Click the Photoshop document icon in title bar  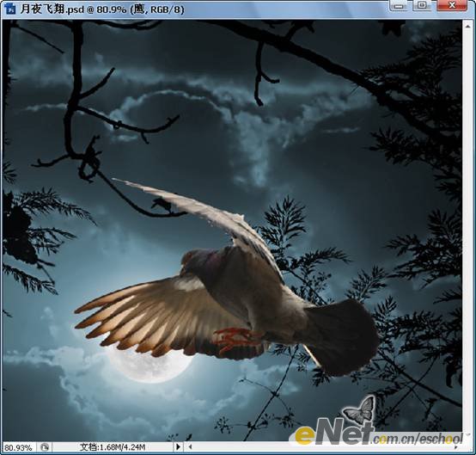click(x=10, y=9)
